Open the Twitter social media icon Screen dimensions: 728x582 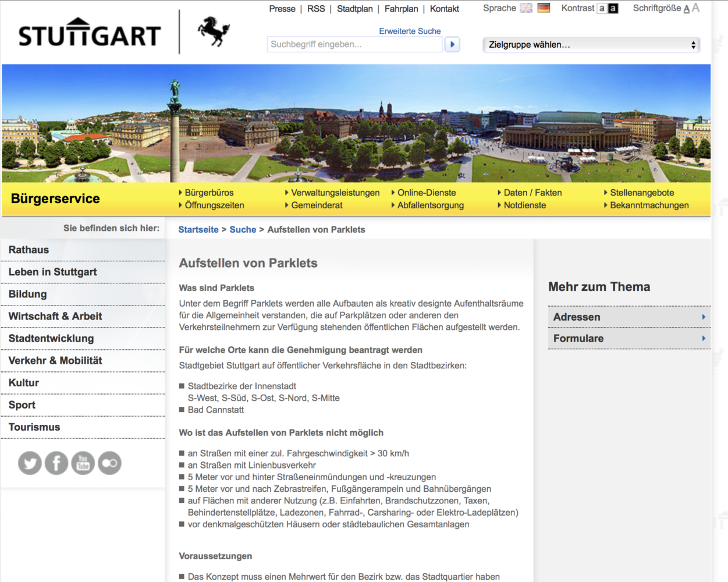click(30, 463)
